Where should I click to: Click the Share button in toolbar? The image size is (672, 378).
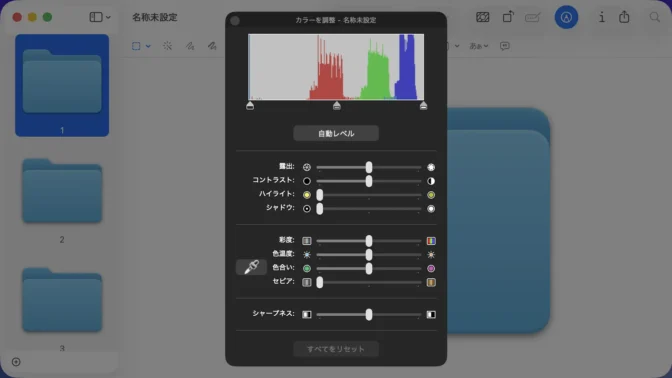624,17
